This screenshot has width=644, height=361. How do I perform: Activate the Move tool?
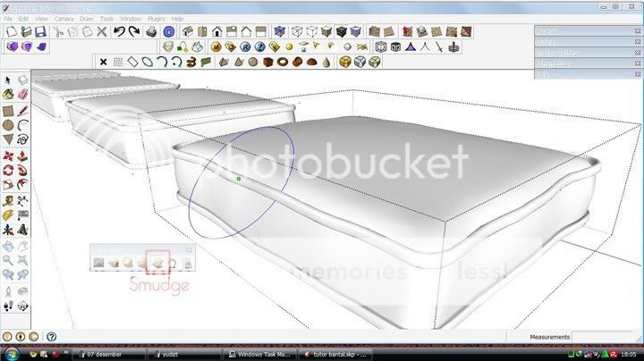pyautogui.click(x=8, y=155)
